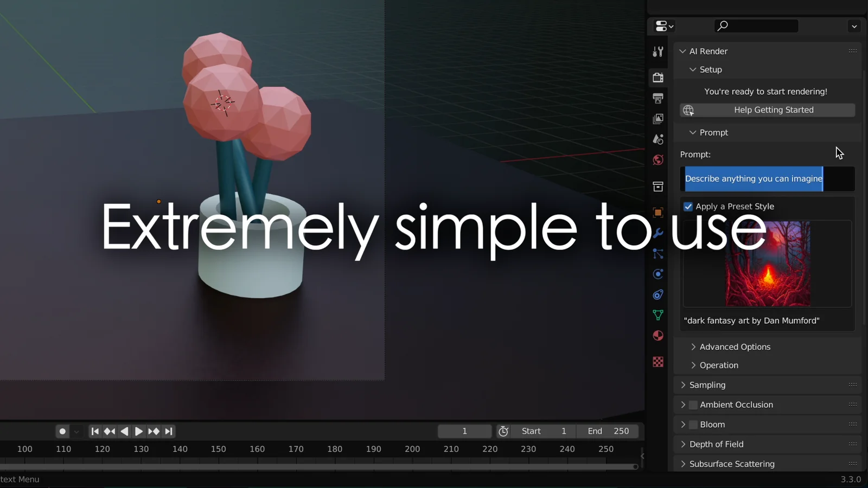Click the dark fantasy style preview thumbnail
Screen dimensions: 868x488
point(767,264)
